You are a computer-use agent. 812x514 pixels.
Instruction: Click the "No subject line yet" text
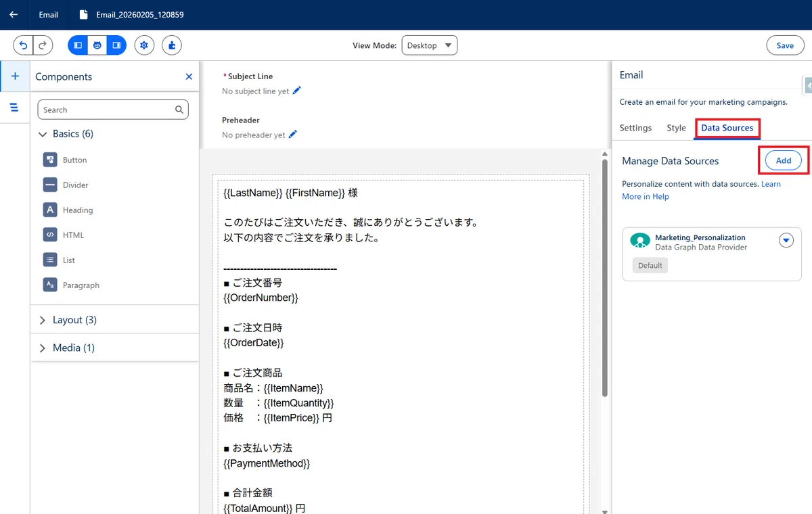pyautogui.click(x=256, y=91)
